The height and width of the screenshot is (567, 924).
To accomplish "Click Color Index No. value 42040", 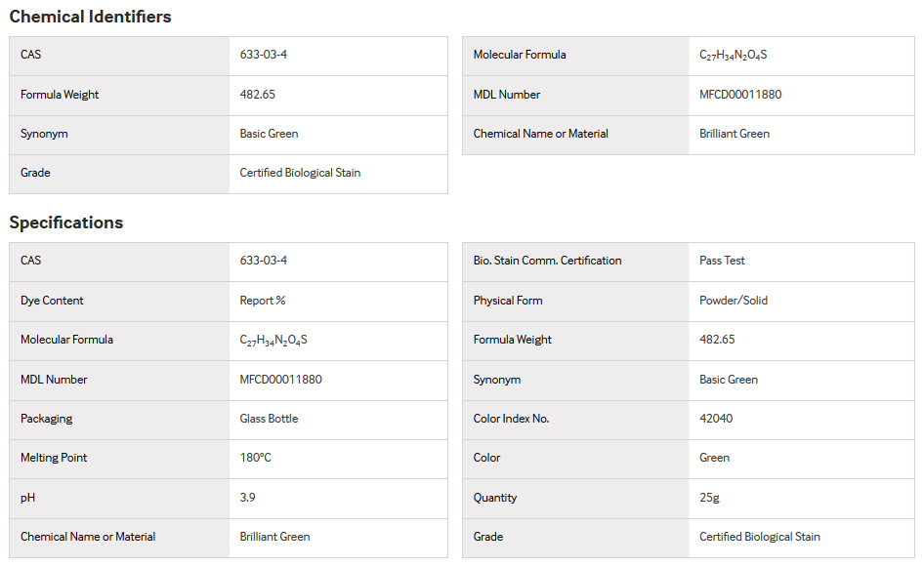I will [716, 419].
